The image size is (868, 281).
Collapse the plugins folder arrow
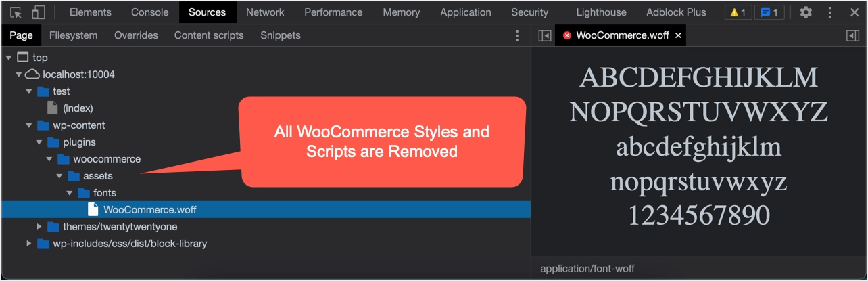tap(39, 142)
